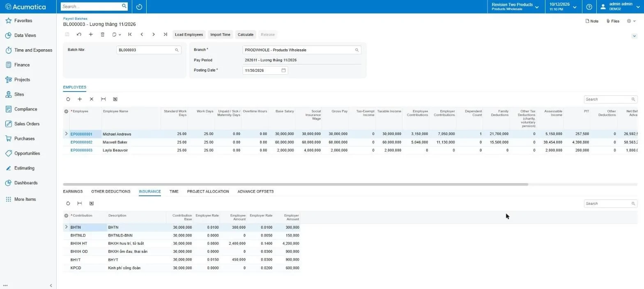The height and width of the screenshot is (289, 644).
Task: Switch to the Time tab
Action: tap(174, 192)
